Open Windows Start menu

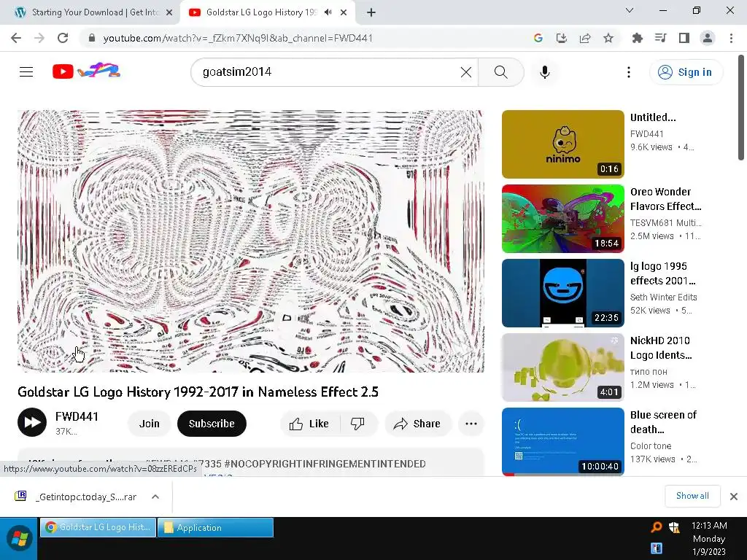(x=19, y=539)
